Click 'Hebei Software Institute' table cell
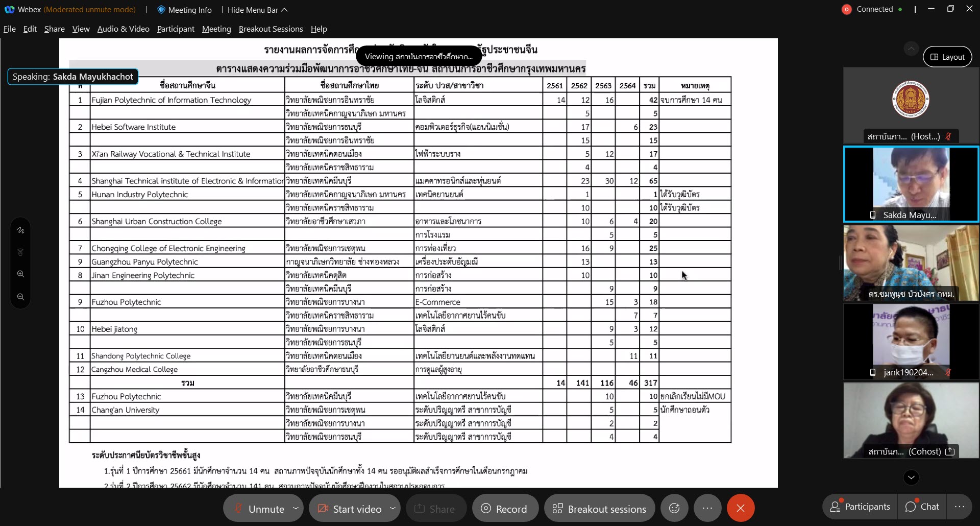The height and width of the screenshot is (526, 980). (187, 127)
